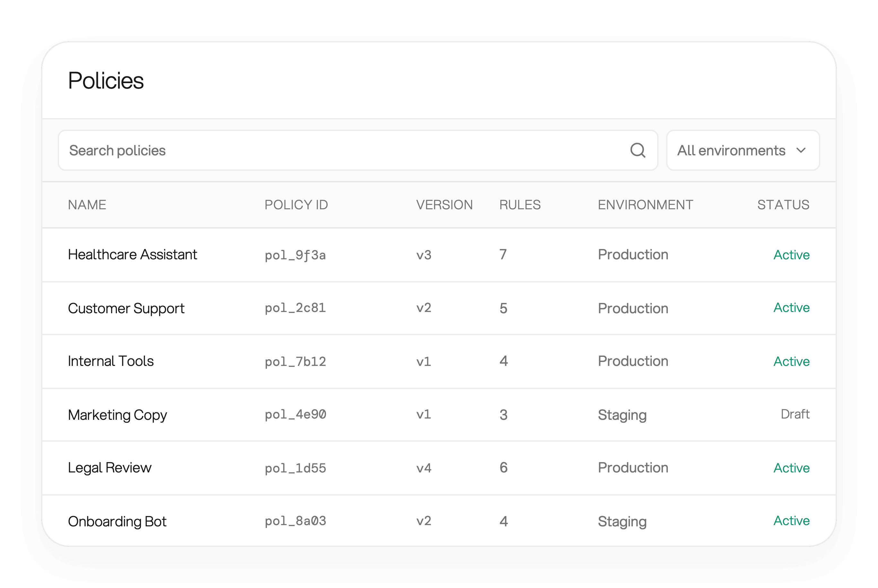The height and width of the screenshot is (588, 878).
Task: Click Production in Internal Tools row
Action: pos(633,361)
